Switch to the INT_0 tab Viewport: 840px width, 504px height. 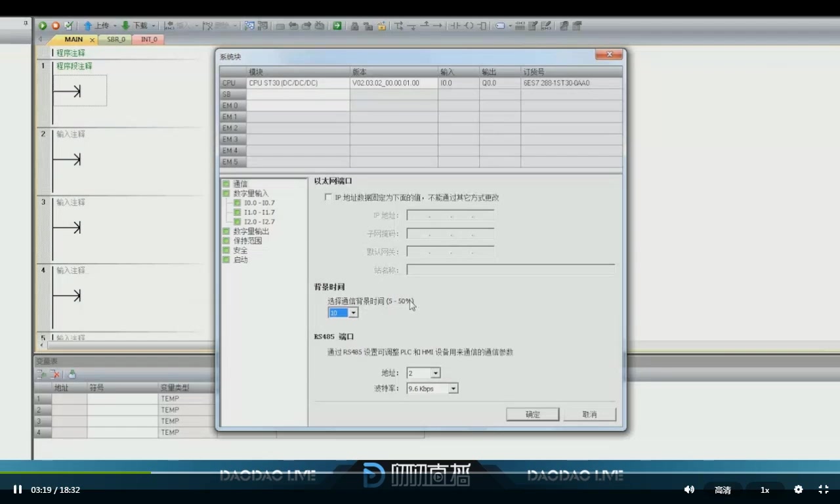click(x=149, y=39)
